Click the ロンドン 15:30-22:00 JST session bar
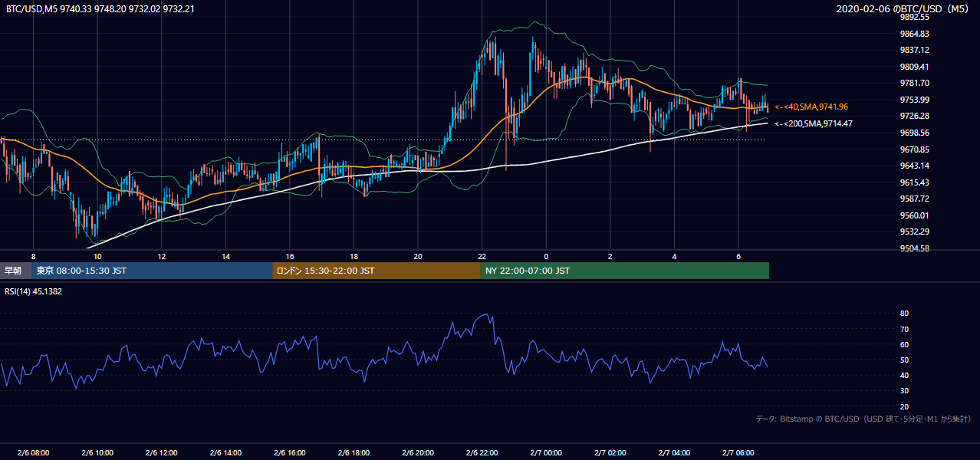 point(376,271)
